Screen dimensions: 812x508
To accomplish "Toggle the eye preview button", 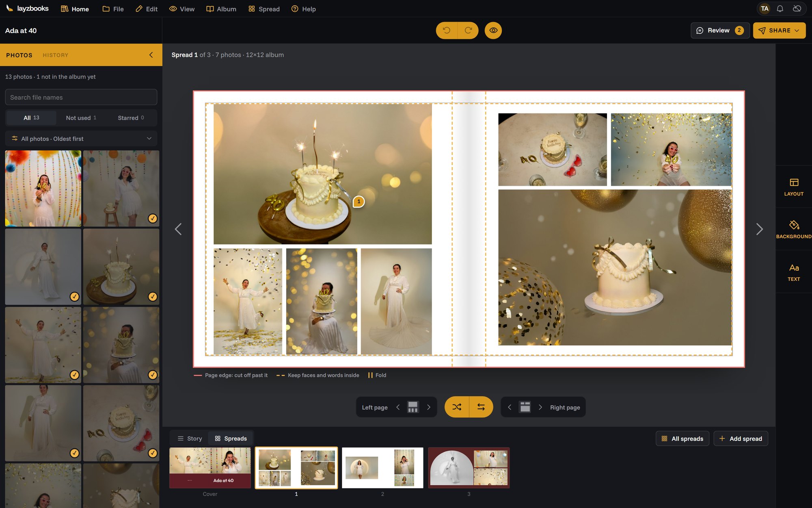I will pyautogui.click(x=493, y=30).
